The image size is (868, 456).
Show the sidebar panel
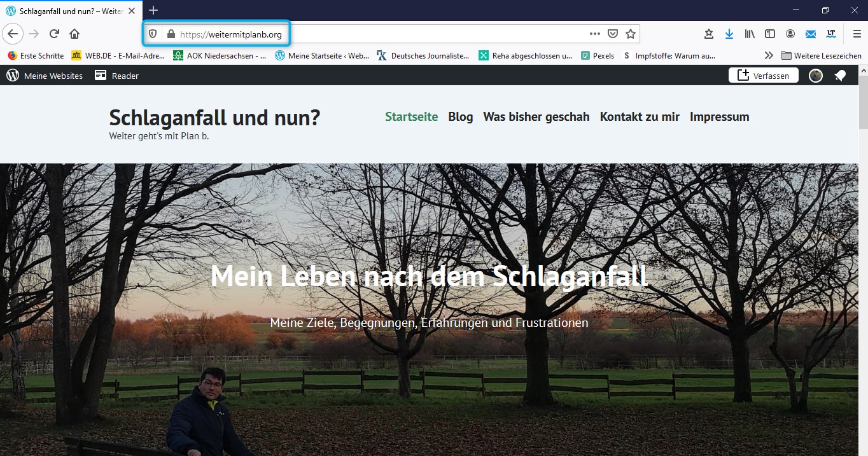pos(770,34)
